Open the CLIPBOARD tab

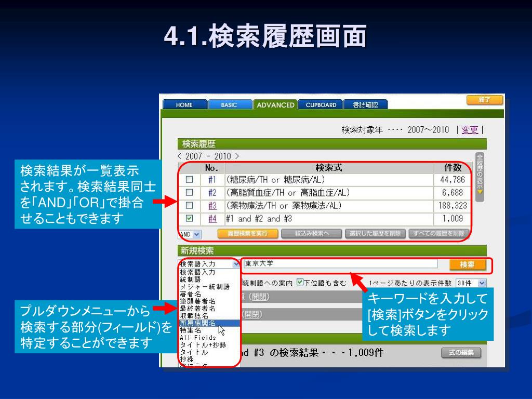coord(321,105)
